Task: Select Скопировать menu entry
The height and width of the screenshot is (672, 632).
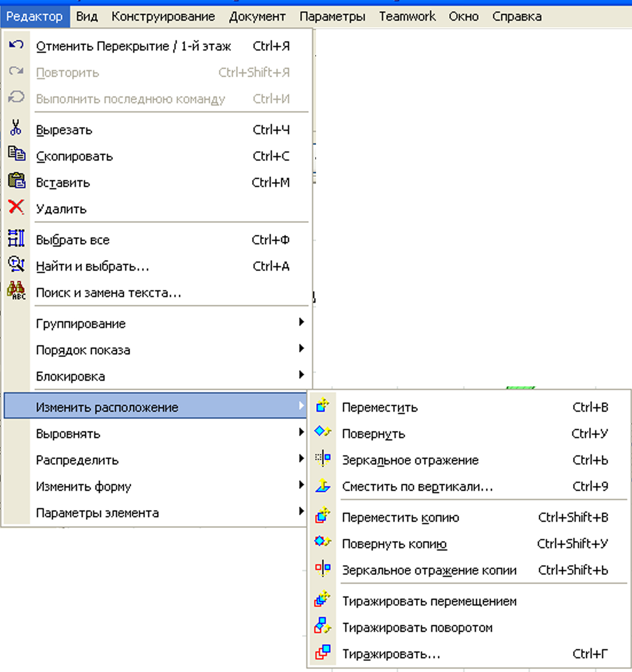Action: (156, 156)
